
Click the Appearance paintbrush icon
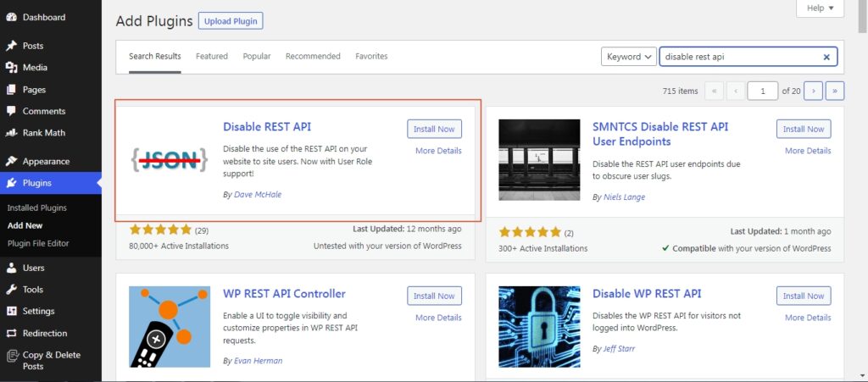coord(11,162)
